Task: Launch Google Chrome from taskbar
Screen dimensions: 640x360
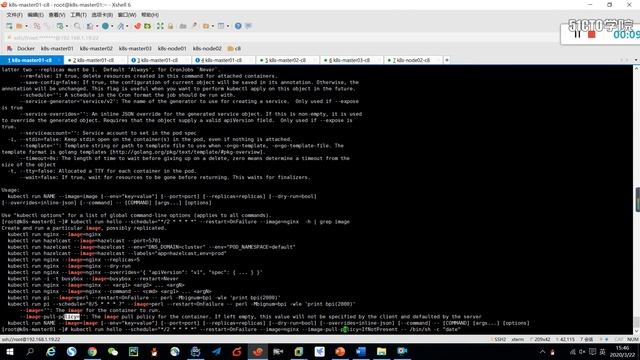Action: pos(92,351)
